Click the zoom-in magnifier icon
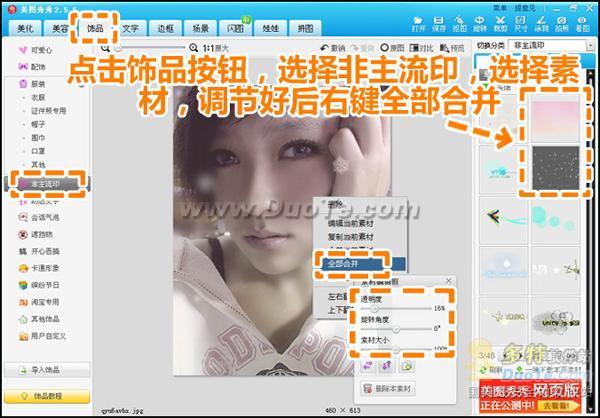 pyautogui.click(x=194, y=48)
